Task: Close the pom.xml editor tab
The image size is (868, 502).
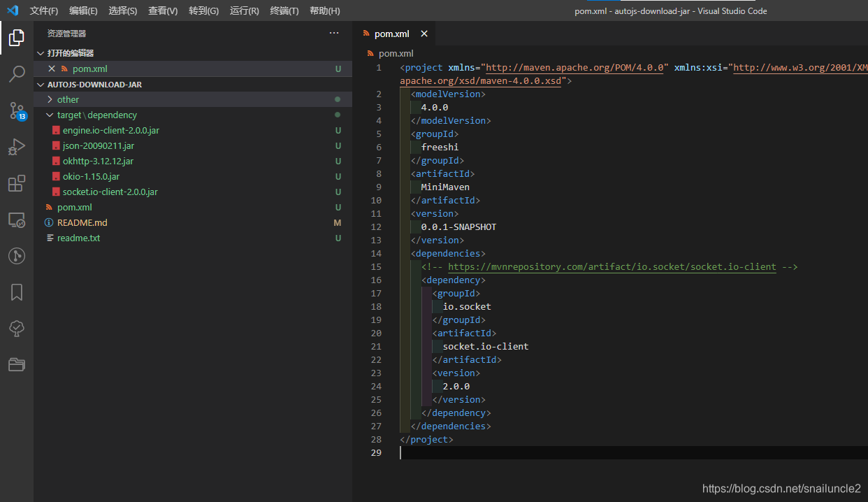Action: (x=424, y=34)
